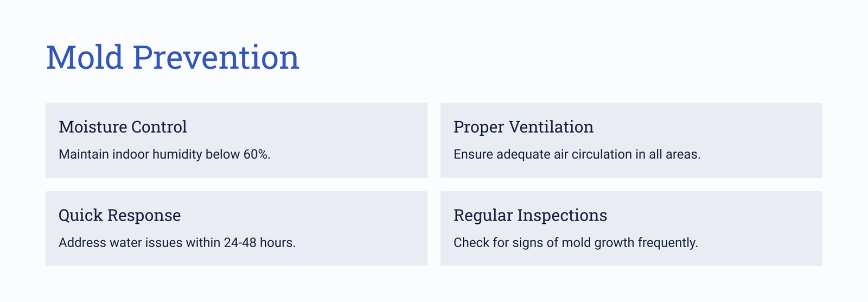Click the word Response in card heading
The width and height of the screenshot is (868, 302).
[144, 215]
